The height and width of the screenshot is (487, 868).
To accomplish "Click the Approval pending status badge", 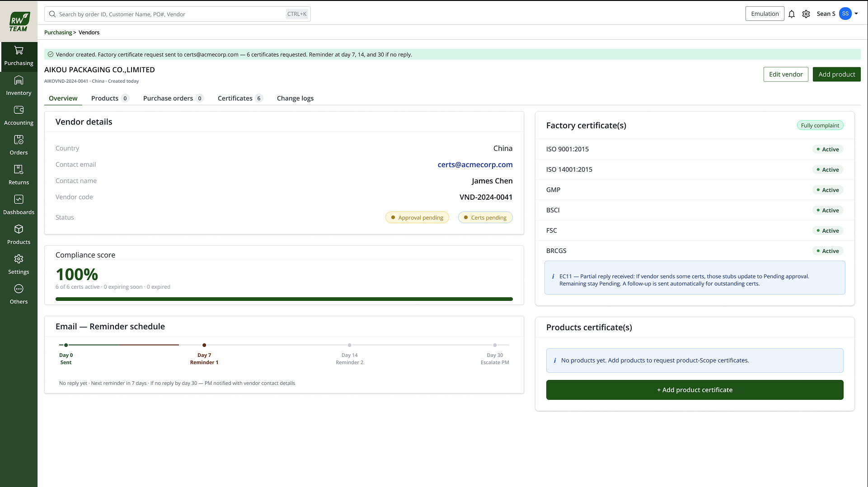I will (417, 217).
